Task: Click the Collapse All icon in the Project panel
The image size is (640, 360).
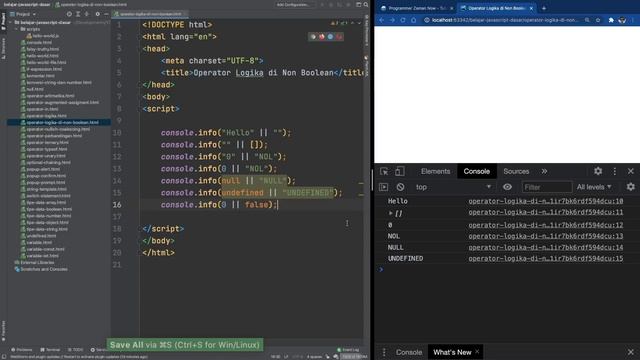Action: pos(87,14)
